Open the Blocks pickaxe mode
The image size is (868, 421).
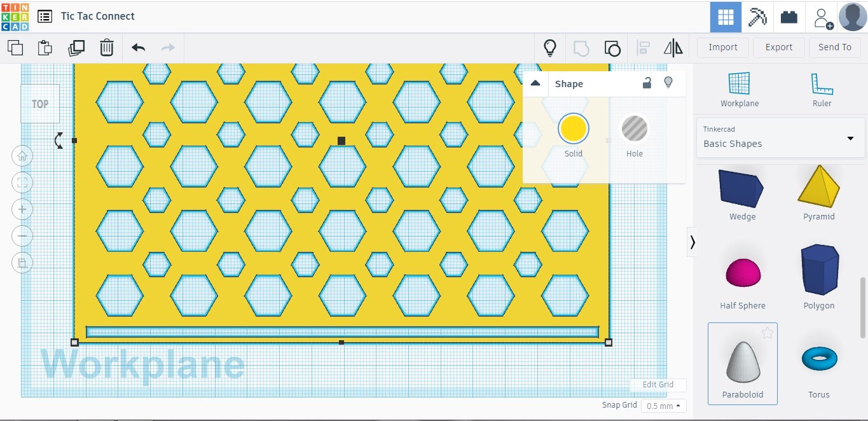[757, 17]
